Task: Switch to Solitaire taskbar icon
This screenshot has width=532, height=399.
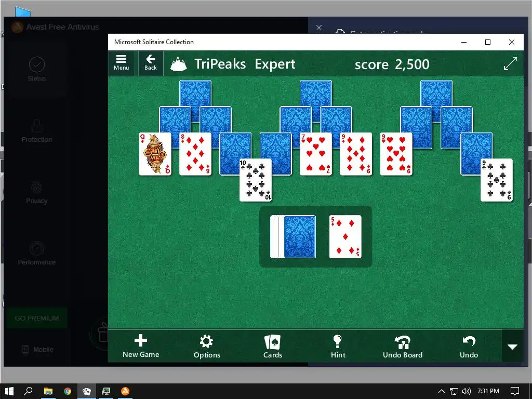Action: coord(87,391)
